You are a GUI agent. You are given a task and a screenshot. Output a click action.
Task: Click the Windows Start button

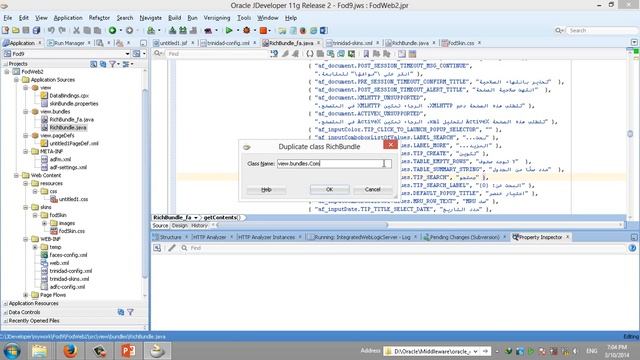(11, 351)
